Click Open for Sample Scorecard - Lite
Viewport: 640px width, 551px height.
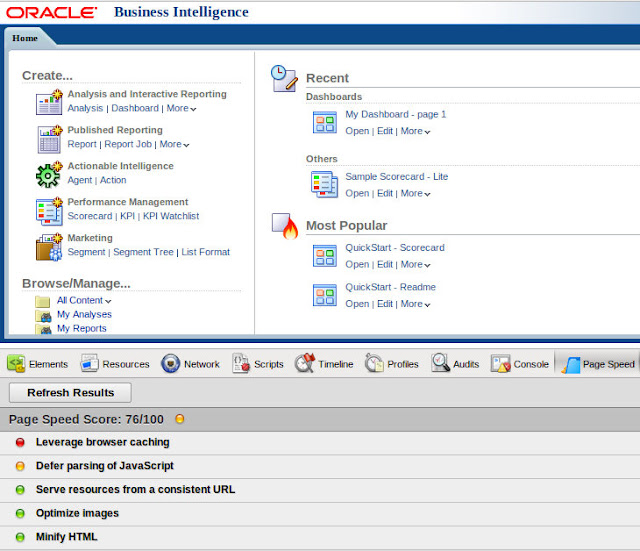(x=357, y=193)
